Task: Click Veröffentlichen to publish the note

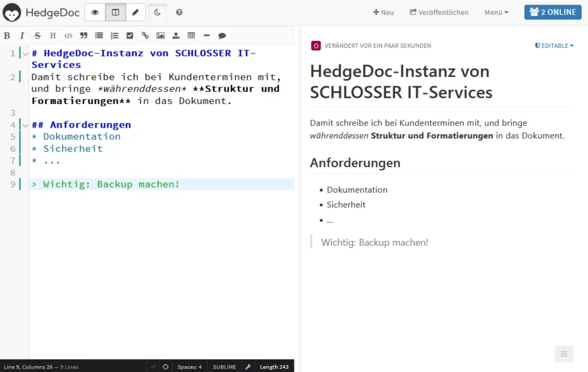Action: pos(439,13)
